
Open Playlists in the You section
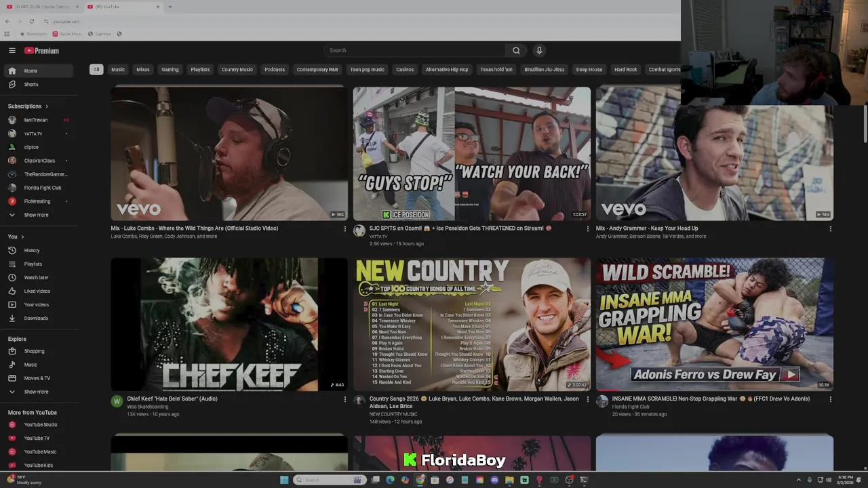point(40,264)
